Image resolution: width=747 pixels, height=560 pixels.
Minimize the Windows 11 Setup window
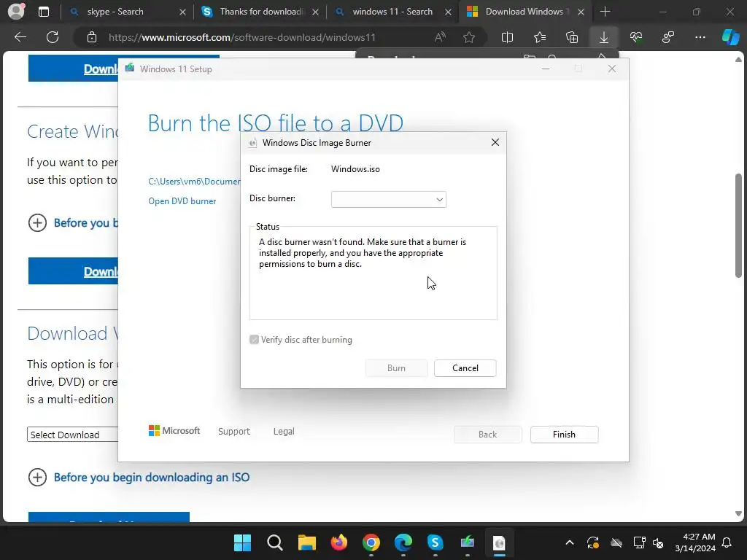click(x=546, y=69)
